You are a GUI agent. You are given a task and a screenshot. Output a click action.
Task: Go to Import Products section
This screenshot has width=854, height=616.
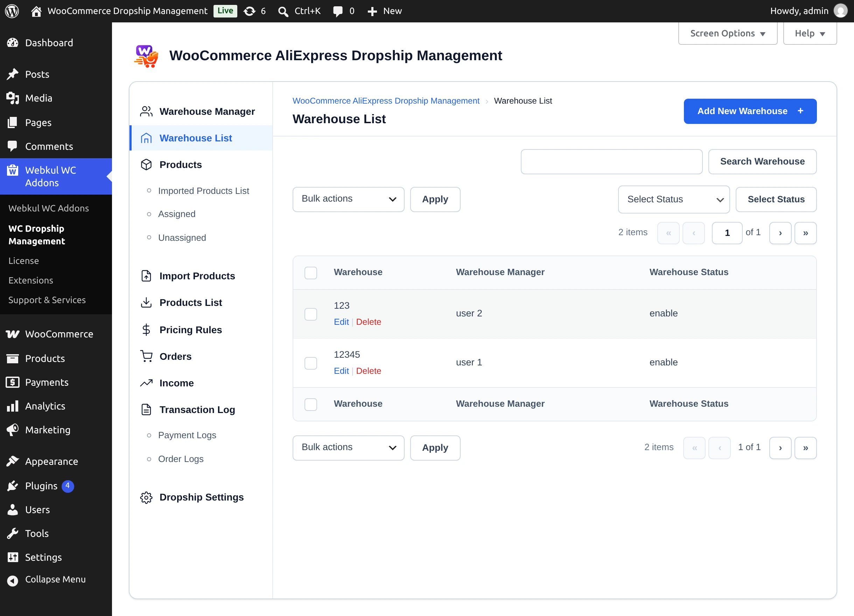pos(197,276)
